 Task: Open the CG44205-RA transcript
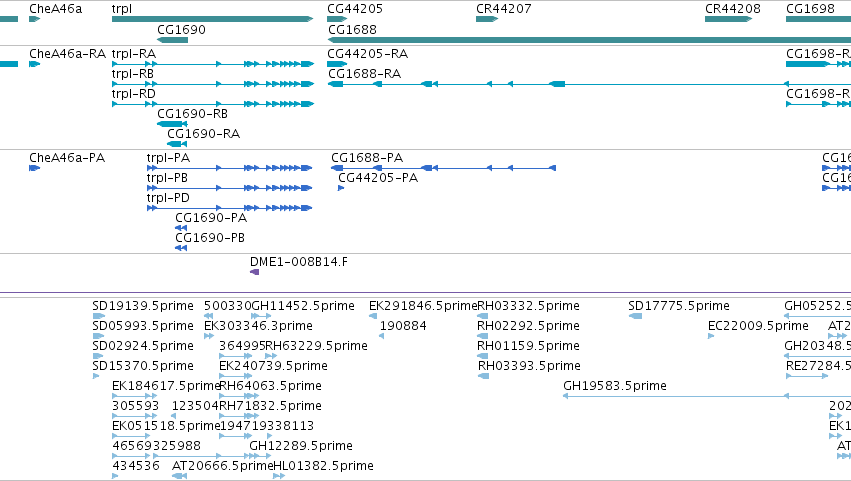pos(337,64)
